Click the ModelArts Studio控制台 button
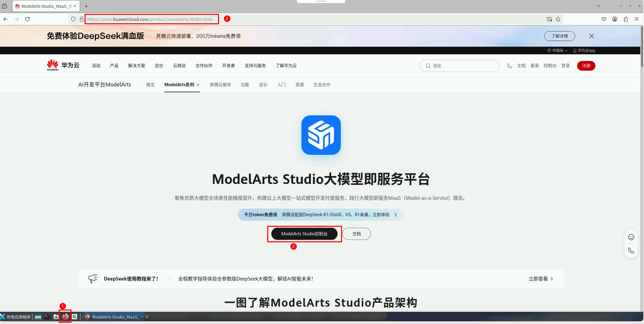Image resolution: width=644 pixels, height=324 pixels. [304, 234]
